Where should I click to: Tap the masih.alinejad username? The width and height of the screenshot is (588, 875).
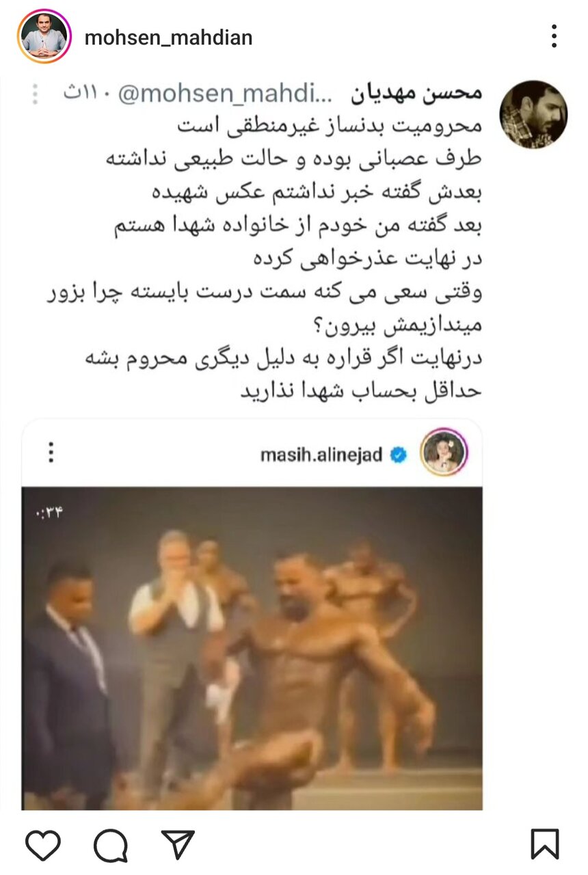pyautogui.click(x=321, y=455)
